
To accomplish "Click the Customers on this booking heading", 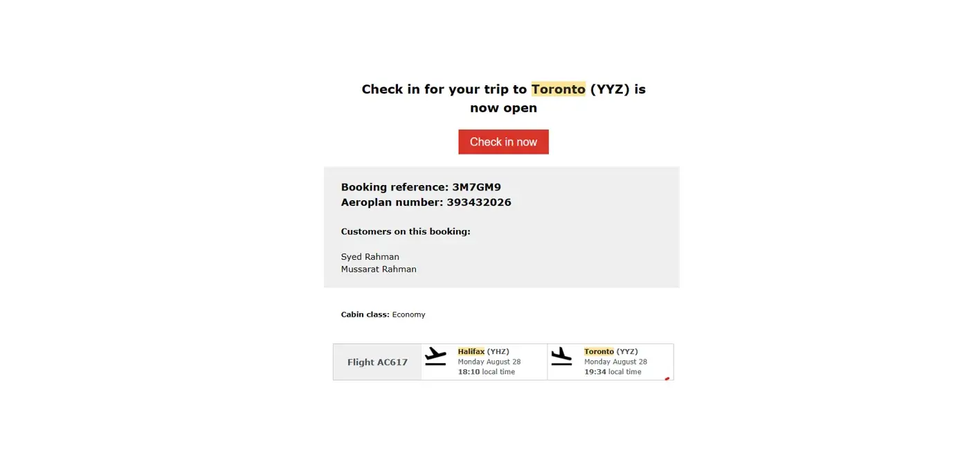I will tap(406, 231).
